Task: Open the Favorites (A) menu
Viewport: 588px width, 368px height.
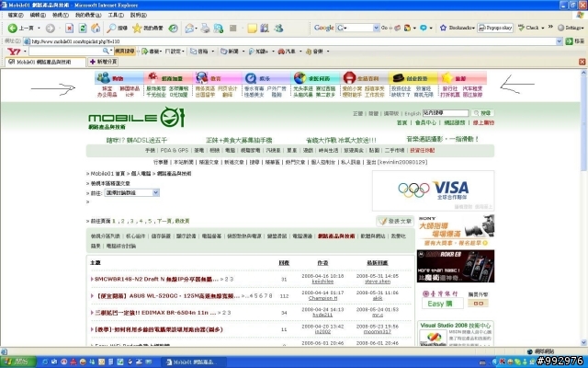Action: coord(88,15)
